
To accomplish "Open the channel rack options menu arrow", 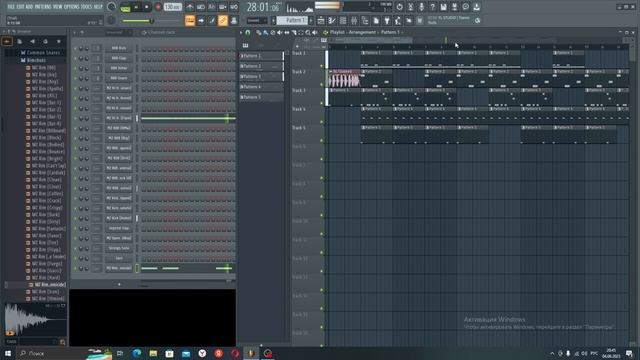I will [74, 32].
